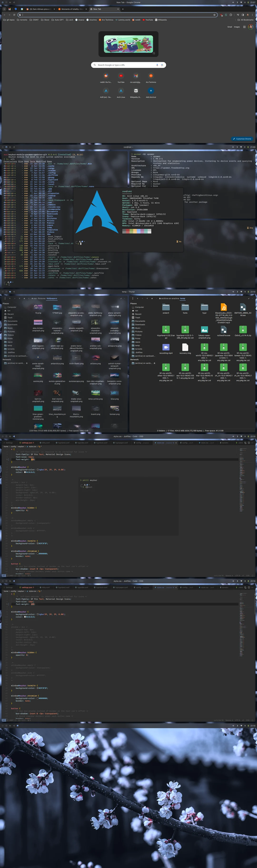Expand the Chrome tab search dropdown arrow

pyautogui.click(x=4, y=9)
